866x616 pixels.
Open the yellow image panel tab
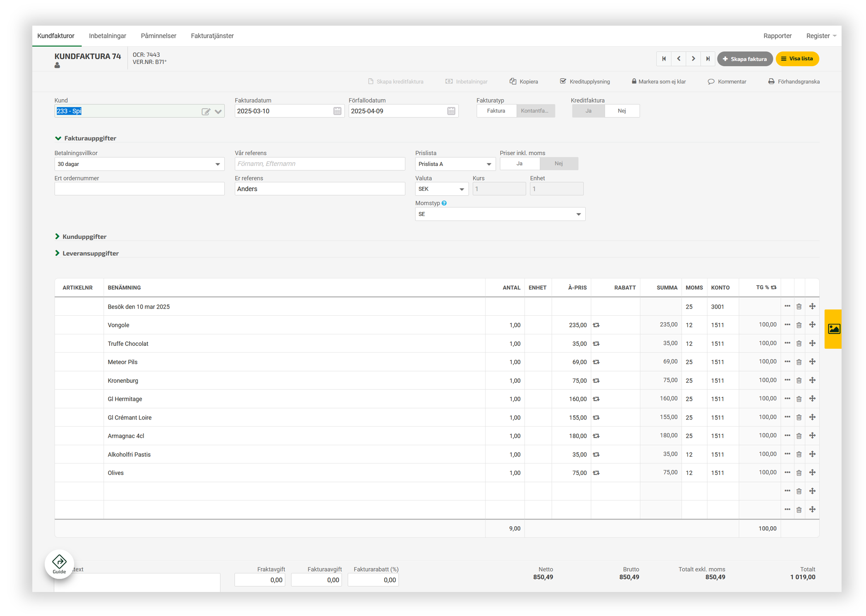(x=833, y=329)
